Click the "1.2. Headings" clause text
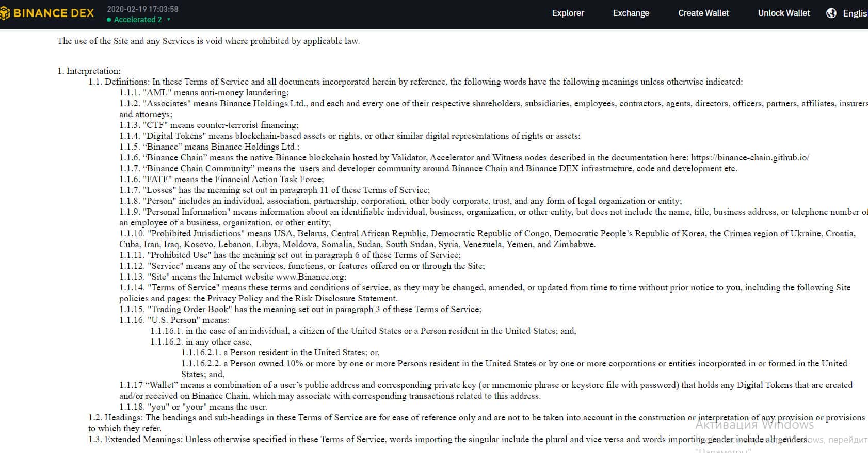This screenshot has width=868, height=453. pyautogui.click(x=476, y=423)
